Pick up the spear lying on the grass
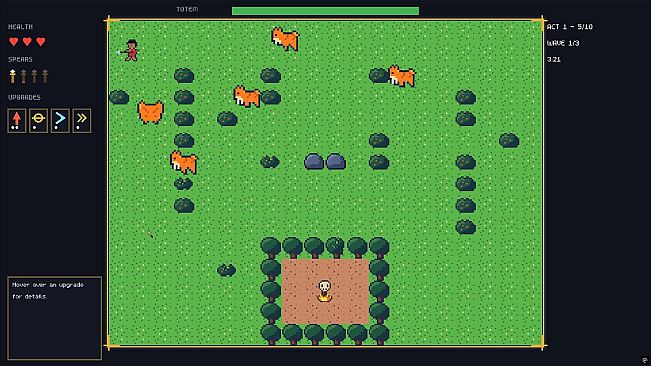Image resolution: width=651 pixels, height=366 pixels. pyautogui.click(x=150, y=234)
